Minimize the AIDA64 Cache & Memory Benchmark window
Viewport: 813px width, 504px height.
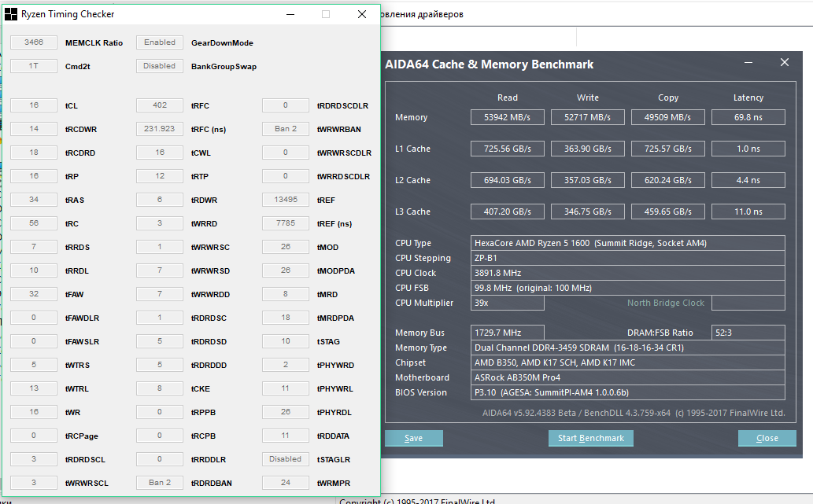(x=749, y=63)
